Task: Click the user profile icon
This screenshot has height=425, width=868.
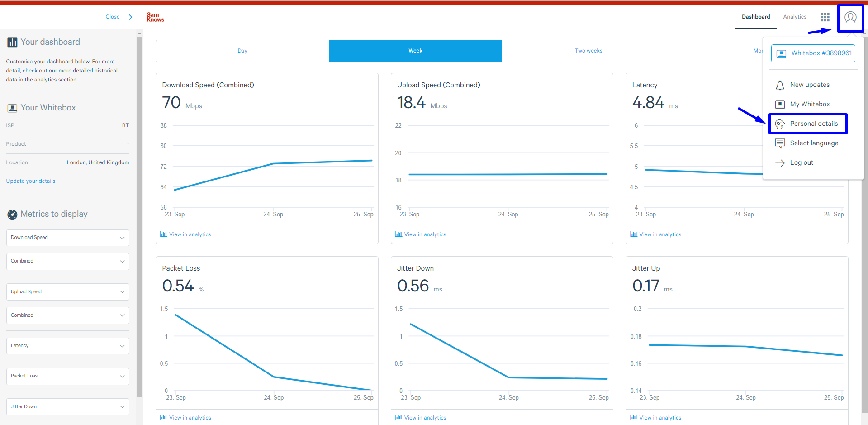Action: tap(850, 18)
